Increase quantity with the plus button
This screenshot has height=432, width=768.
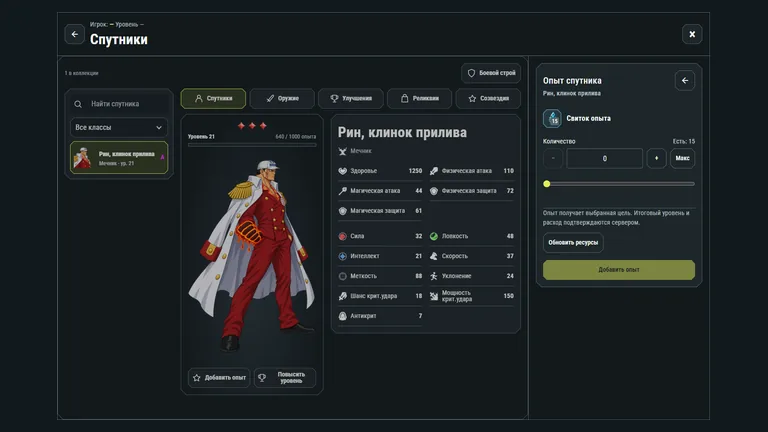[x=656, y=158]
